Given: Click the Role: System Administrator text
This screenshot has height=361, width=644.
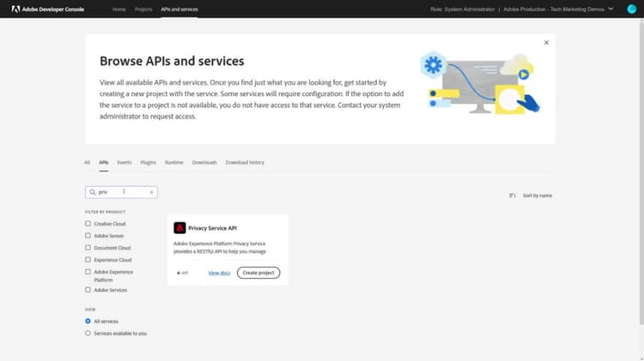Looking at the screenshot, I should pos(463,9).
